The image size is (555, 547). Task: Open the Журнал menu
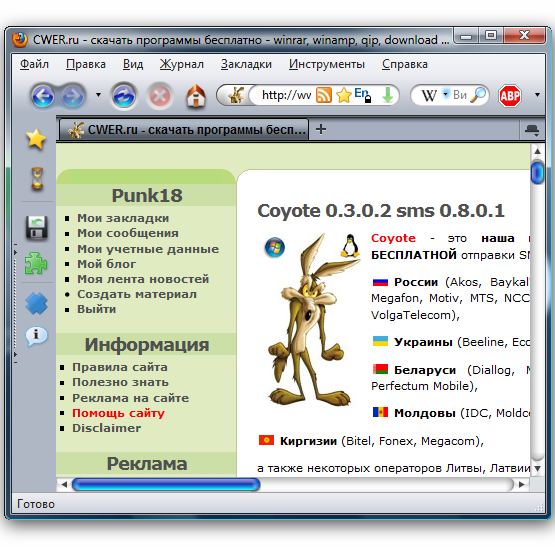pos(182,64)
